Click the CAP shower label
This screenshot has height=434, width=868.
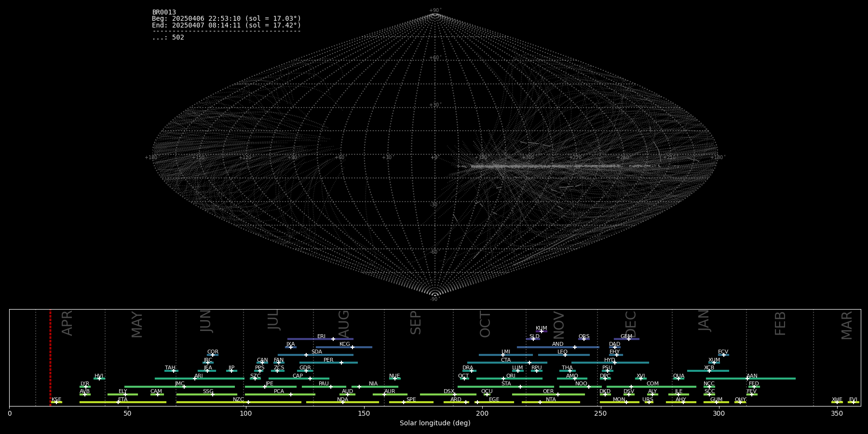(x=298, y=376)
